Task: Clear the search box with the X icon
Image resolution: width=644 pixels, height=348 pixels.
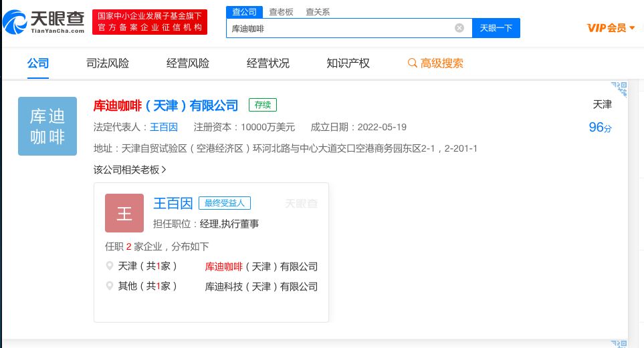Action: pos(459,28)
